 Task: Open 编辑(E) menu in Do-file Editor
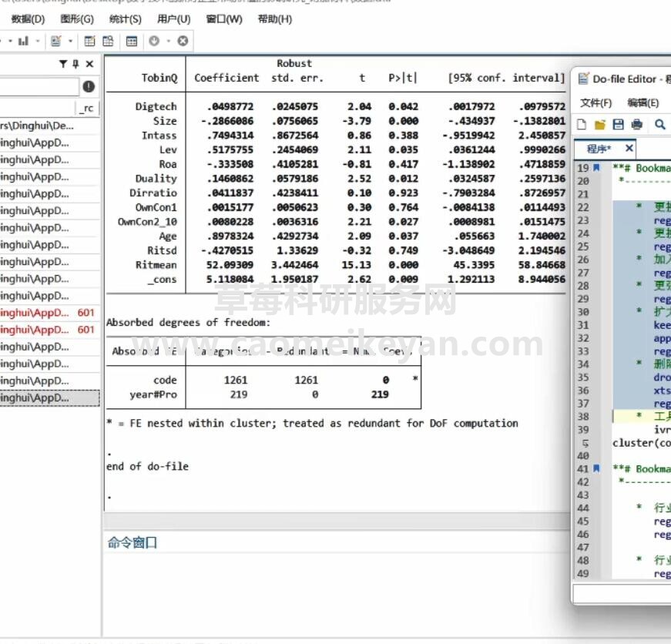(642, 102)
